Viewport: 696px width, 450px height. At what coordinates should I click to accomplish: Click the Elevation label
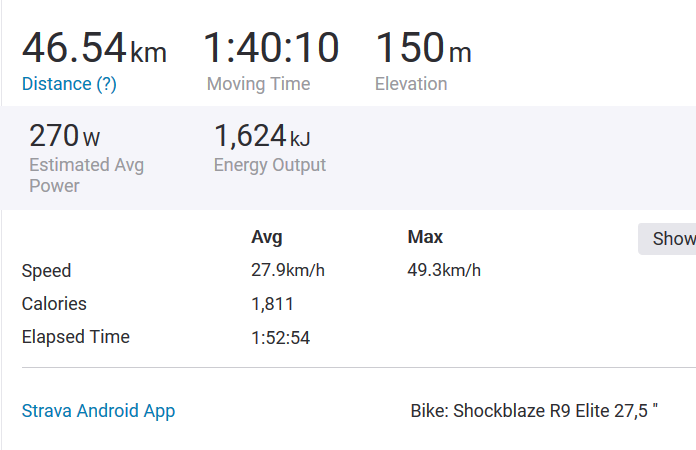[411, 84]
